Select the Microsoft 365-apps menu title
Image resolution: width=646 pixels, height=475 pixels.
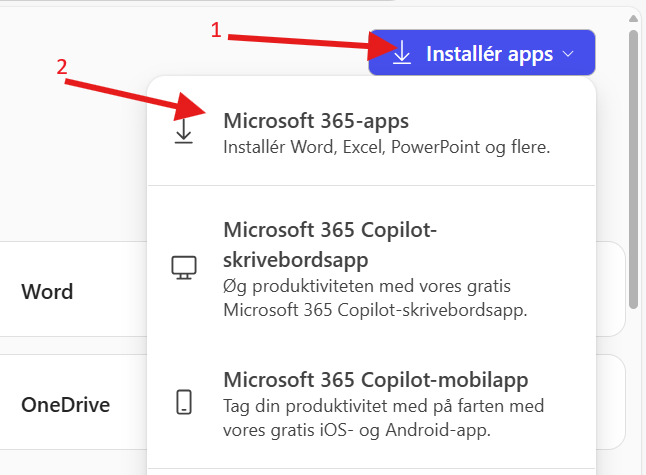coord(316,120)
